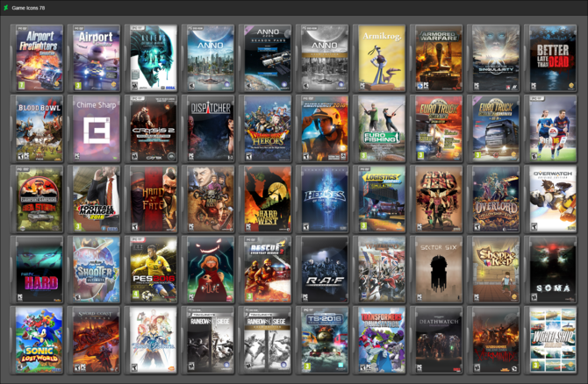Click the Chime Sharp game icon
Screen dimensions: 588x384
(x=95, y=129)
